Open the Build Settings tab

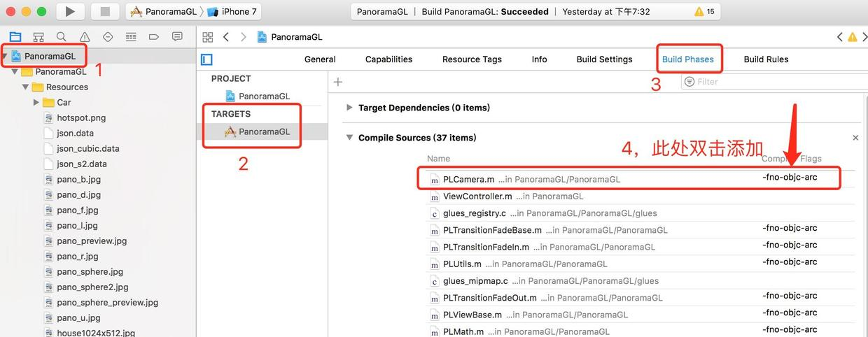tap(604, 59)
